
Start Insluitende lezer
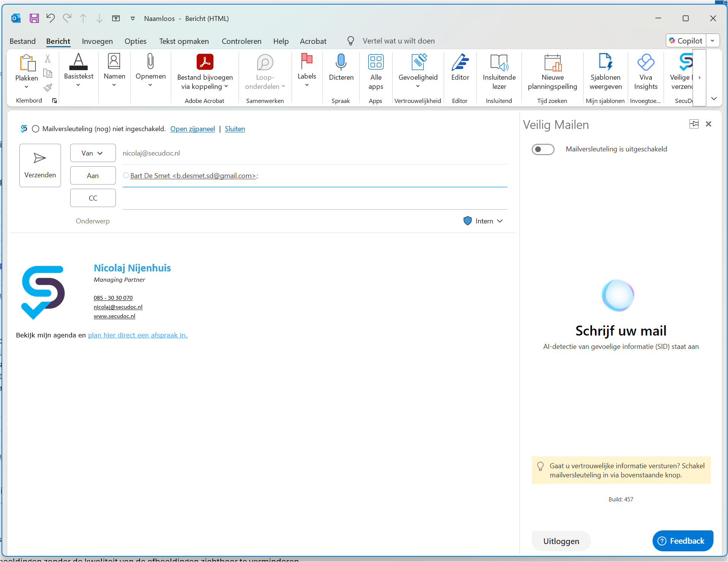pyautogui.click(x=499, y=72)
